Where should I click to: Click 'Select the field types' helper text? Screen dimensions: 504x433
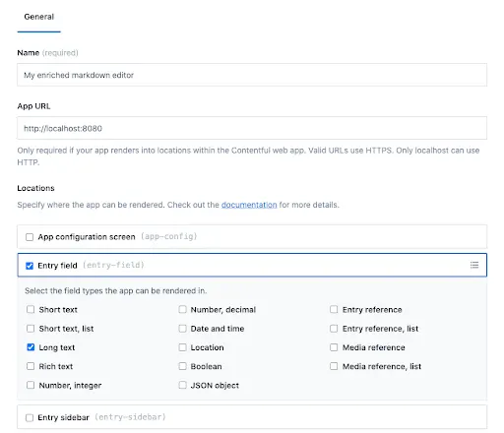(x=116, y=291)
